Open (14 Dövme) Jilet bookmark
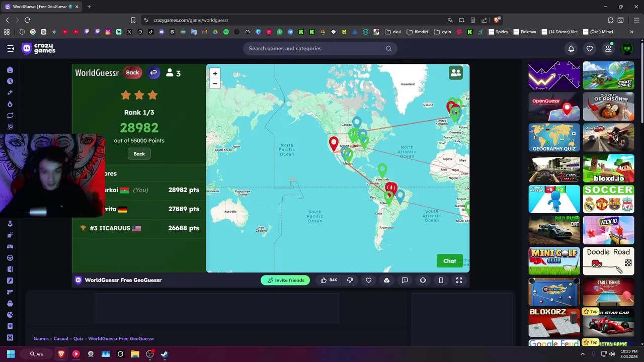Screen dimensions: 644x362 (x=559, y=32)
